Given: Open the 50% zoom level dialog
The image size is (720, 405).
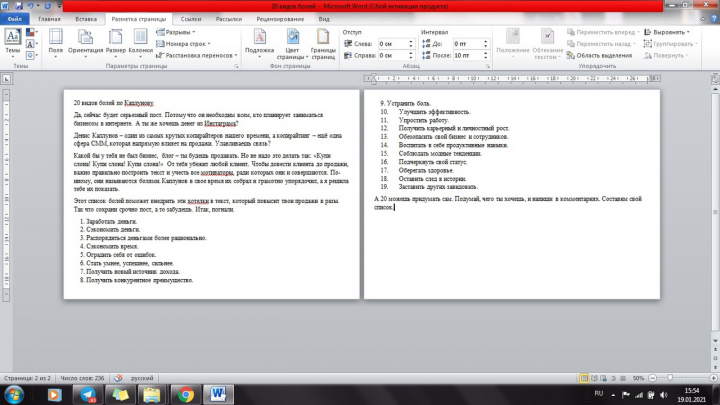Looking at the screenshot, I should (638, 378).
